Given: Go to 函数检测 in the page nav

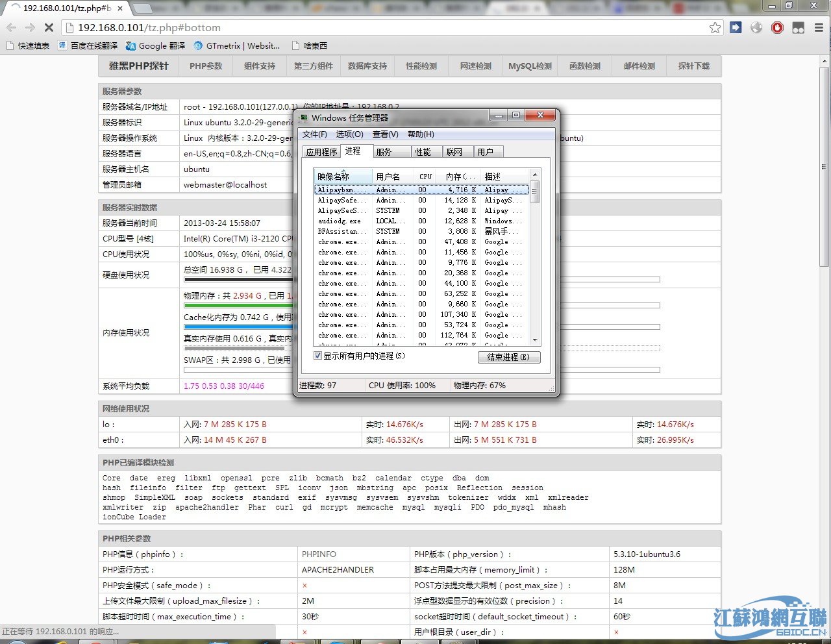Looking at the screenshot, I should pos(584,66).
